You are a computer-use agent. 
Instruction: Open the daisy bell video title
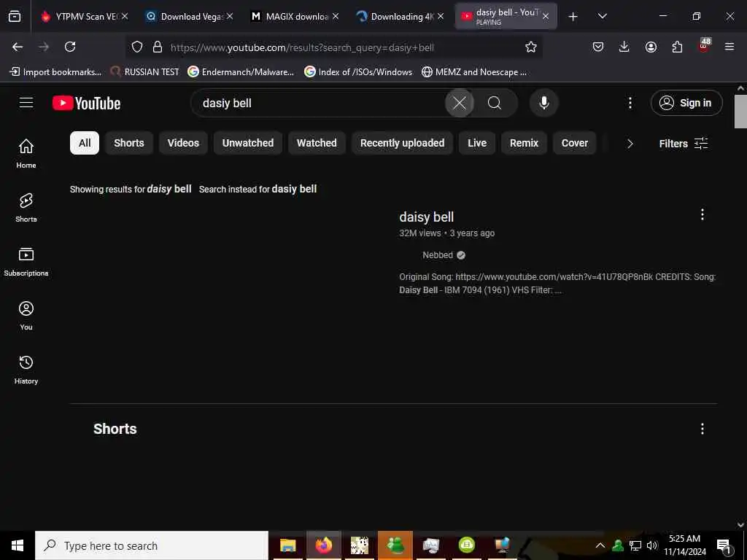[426, 217]
